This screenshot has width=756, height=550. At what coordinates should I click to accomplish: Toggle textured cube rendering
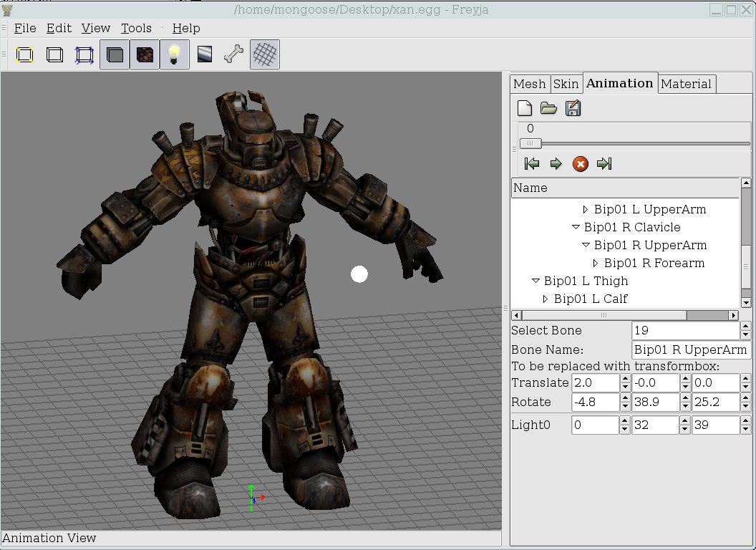pyautogui.click(x=145, y=54)
